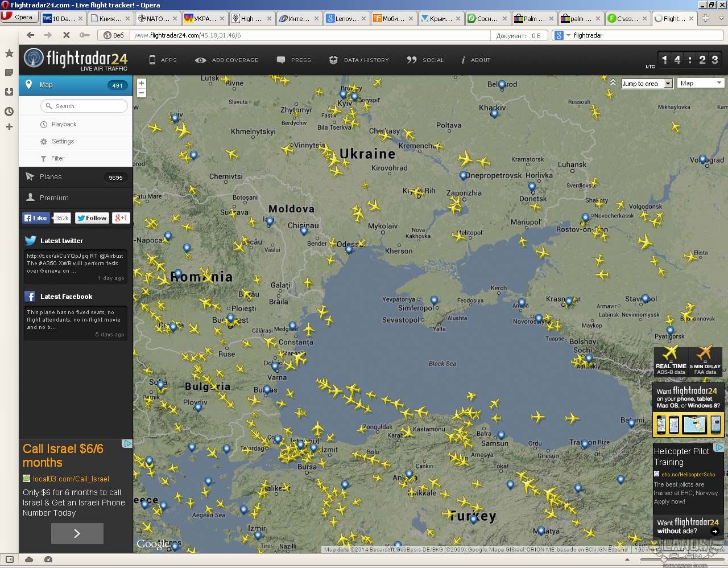The width and height of the screenshot is (728, 568).
Task: Open the Apps phone icon menu
Action: pos(152,60)
